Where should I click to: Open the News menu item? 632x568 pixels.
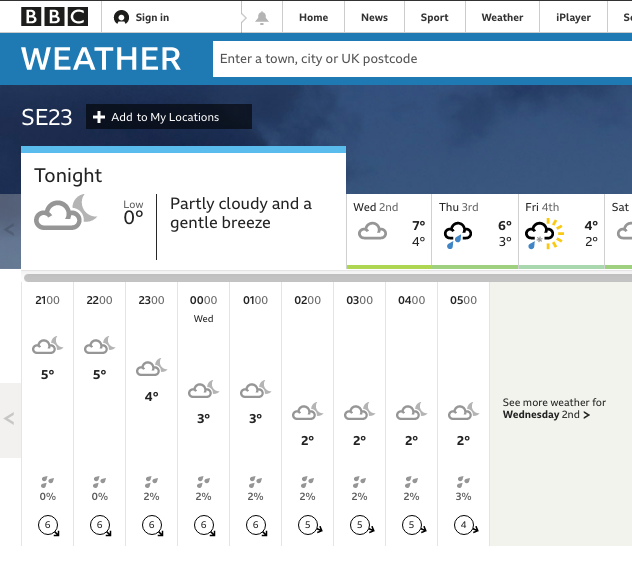click(374, 17)
